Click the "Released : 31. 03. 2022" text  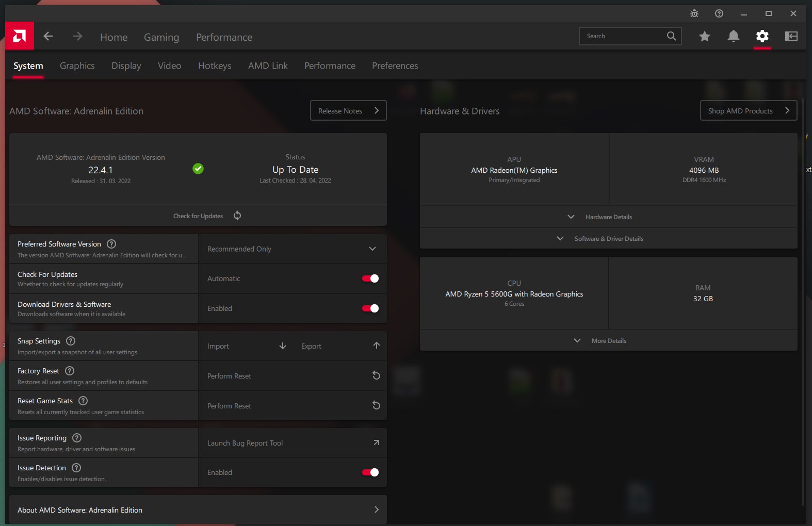pos(101,181)
